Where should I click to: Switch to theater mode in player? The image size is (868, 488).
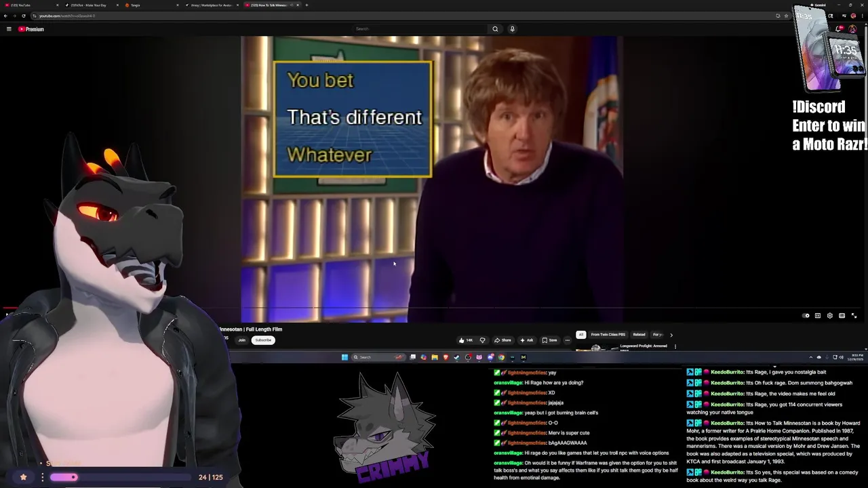[x=842, y=316]
